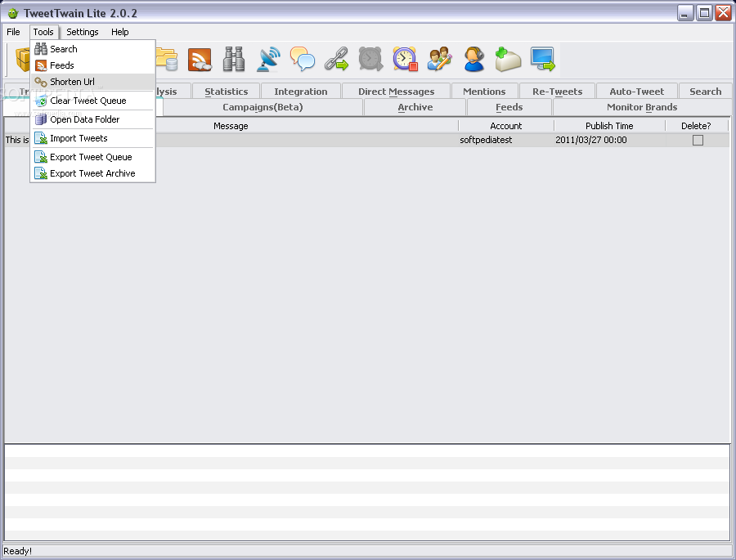Click the chat bubbles toolbar icon

[303, 59]
